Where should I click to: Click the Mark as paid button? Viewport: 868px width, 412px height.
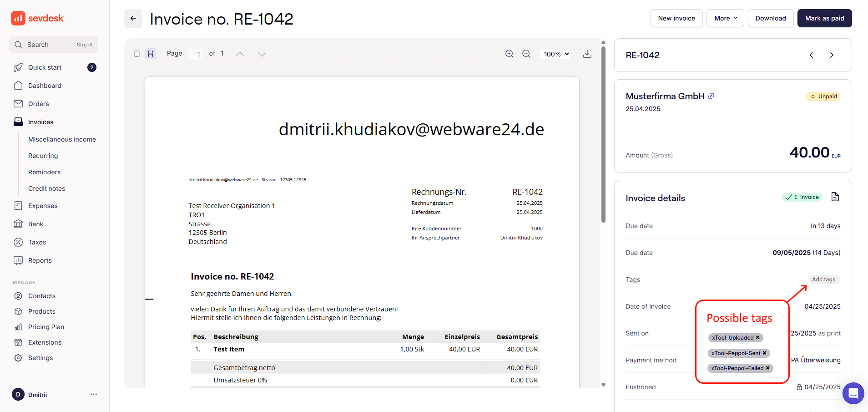pos(824,18)
